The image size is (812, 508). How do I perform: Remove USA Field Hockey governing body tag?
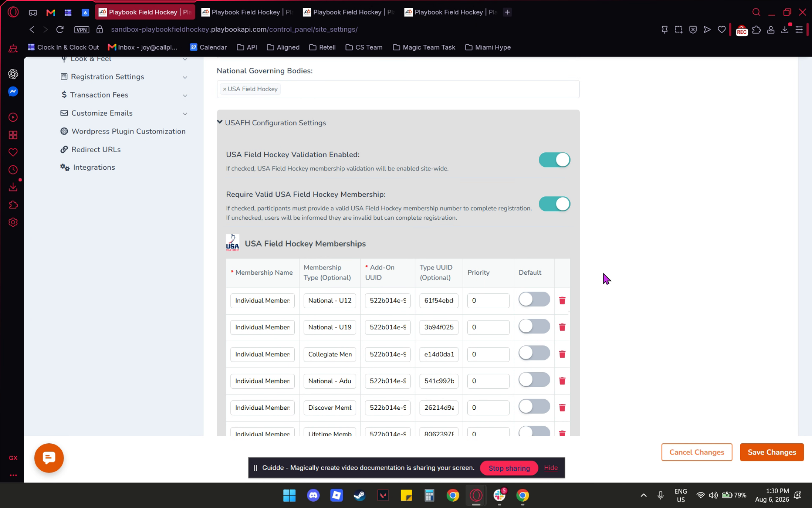coord(225,89)
